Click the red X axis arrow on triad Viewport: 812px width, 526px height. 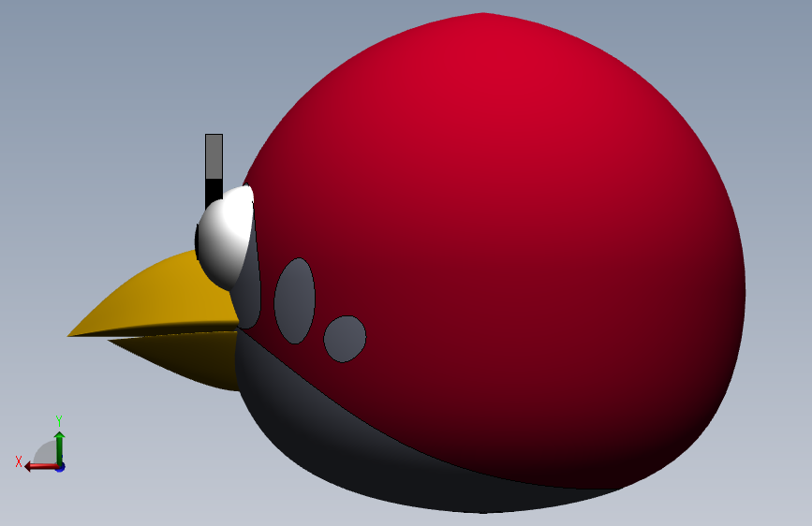click(41, 467)
